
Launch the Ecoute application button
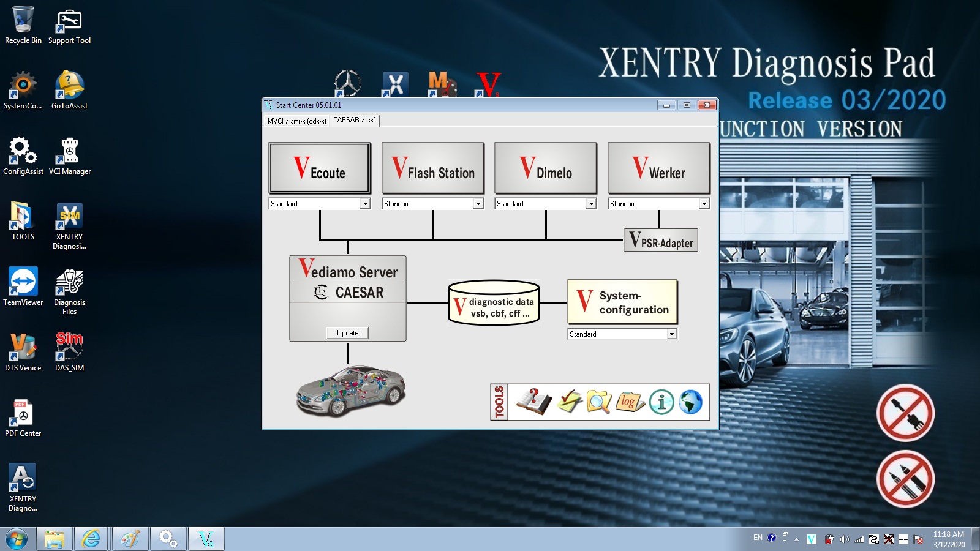(320, 168)
